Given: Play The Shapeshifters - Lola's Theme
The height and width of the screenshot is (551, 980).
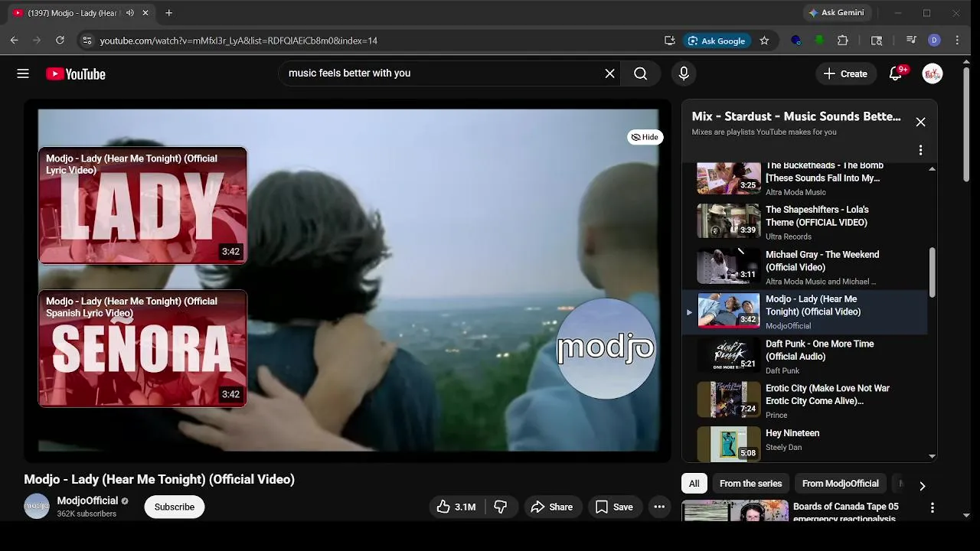Looking at the screenshot, I should [804, 222].
